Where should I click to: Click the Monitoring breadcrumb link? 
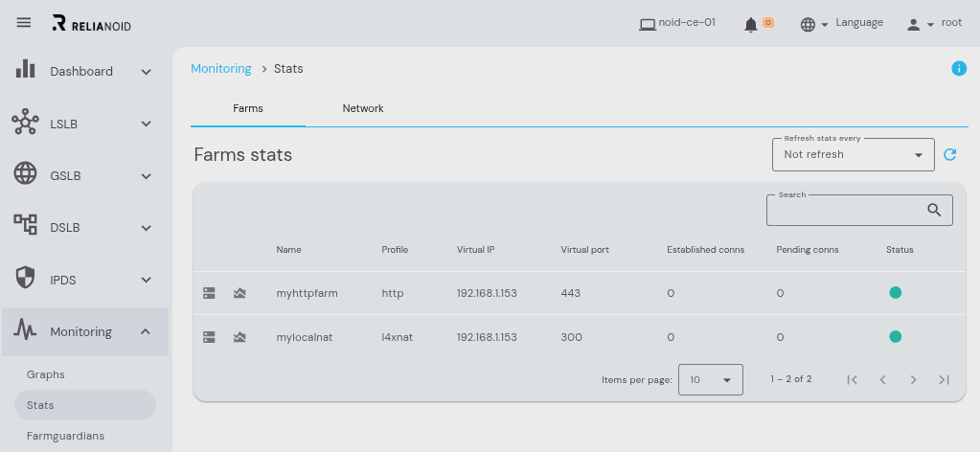point(220,69)
